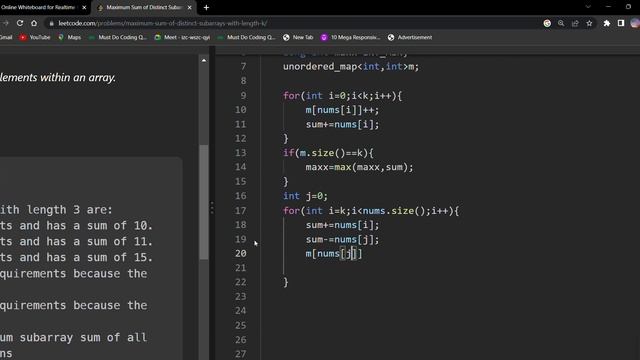
Task: Open the 10 Mega Responsive bookmark
Action: [350, 37]
